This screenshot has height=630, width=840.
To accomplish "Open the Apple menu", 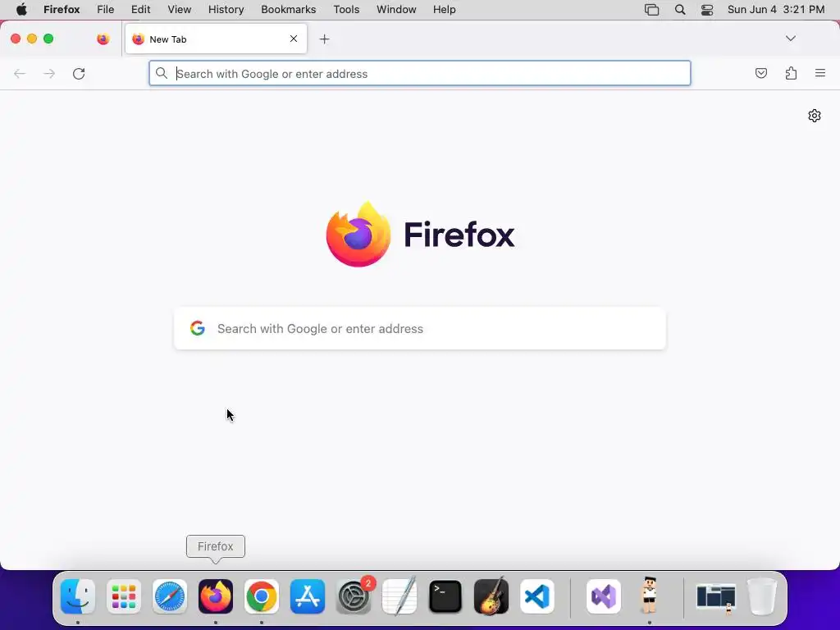I will click(x=21, y=9).
